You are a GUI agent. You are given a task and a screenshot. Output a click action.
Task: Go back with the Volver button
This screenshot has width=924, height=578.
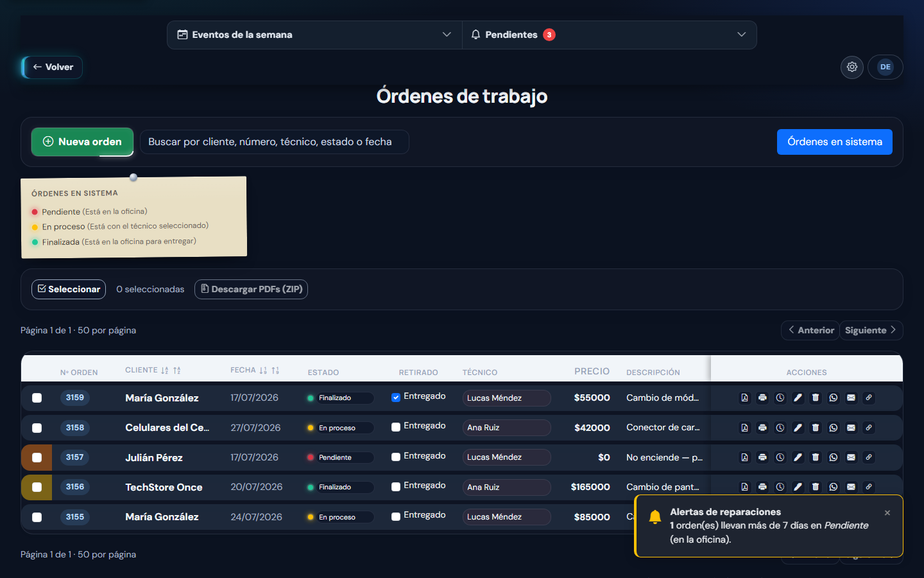pyautogui.click(x=53, y=67)
